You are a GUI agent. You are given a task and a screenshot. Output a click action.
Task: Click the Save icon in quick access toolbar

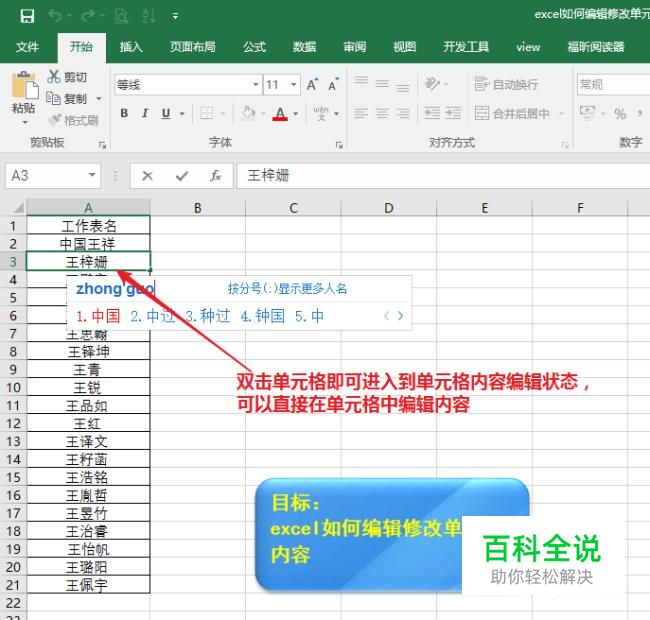point(27,16)
